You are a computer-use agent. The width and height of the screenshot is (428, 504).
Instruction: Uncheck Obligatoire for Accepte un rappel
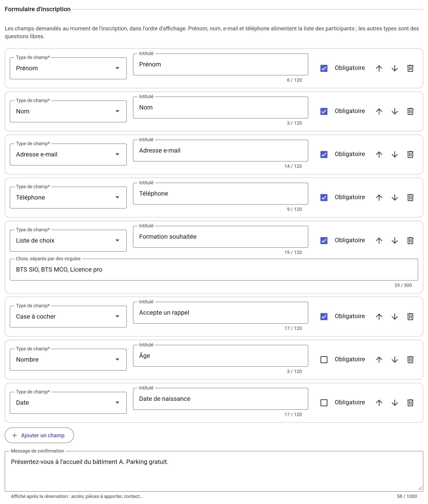tap(324, 316)
